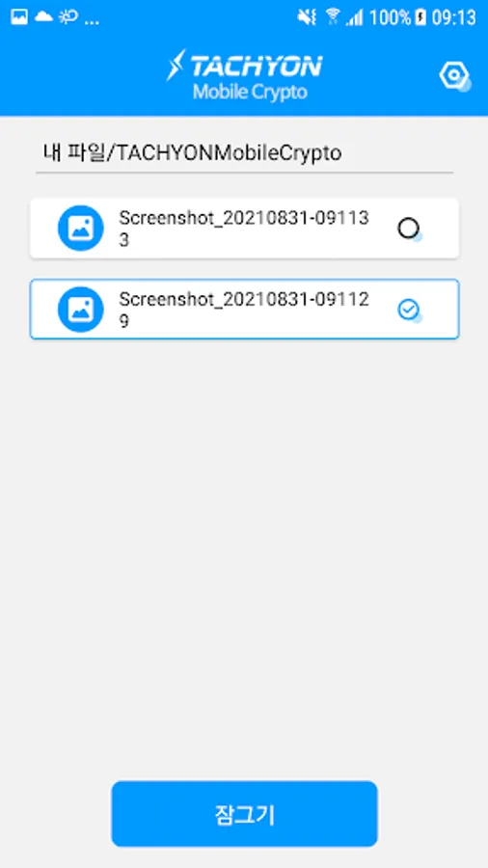Tap the TACHYON wordmark in the header
The image size is (488, 868).
coord(244,66)
